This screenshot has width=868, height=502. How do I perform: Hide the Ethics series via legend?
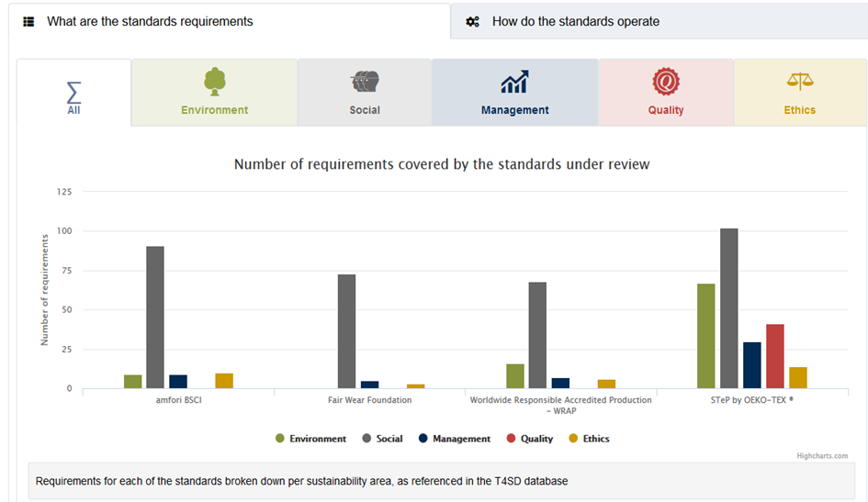click(x=589, y=439)
